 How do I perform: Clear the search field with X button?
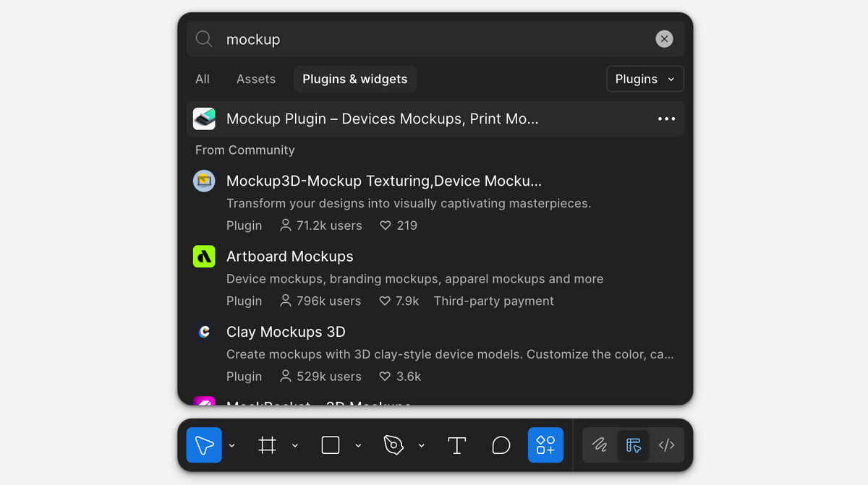(664, 39)
